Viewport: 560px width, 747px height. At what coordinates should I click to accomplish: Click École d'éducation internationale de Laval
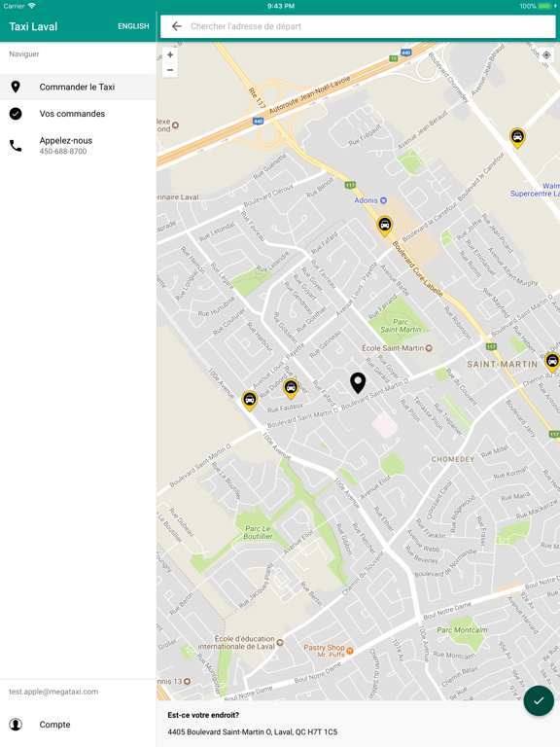240,642
